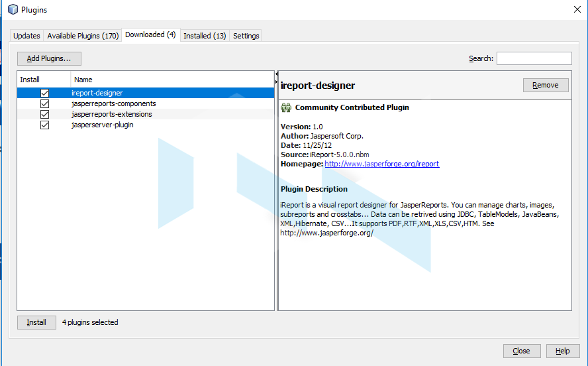Click the Community Contributed Plugin people icon
This screenshot has height=366, width=588.
coord(286,107)
